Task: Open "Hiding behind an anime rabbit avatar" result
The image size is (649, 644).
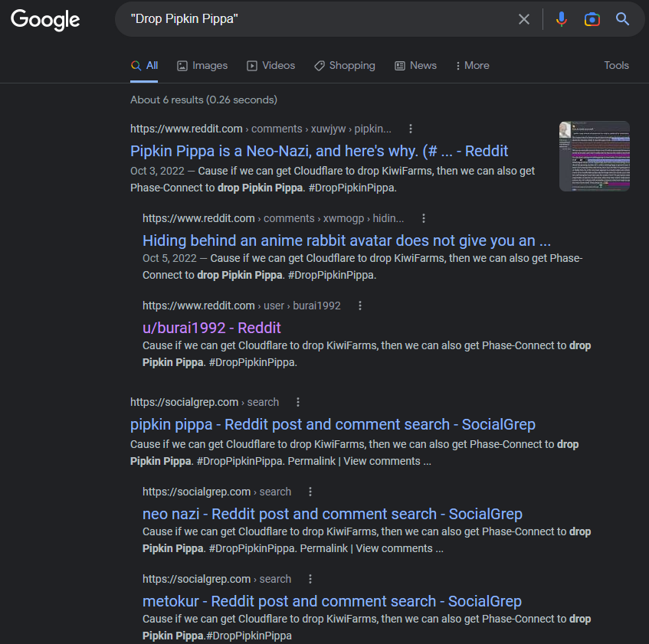Action: coord(346,240)
